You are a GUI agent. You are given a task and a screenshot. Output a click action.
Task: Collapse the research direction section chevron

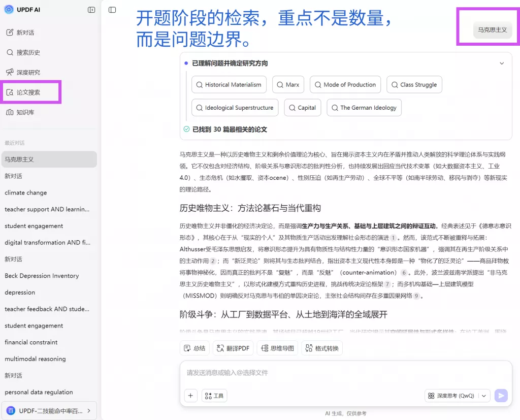tap(502, 63)
